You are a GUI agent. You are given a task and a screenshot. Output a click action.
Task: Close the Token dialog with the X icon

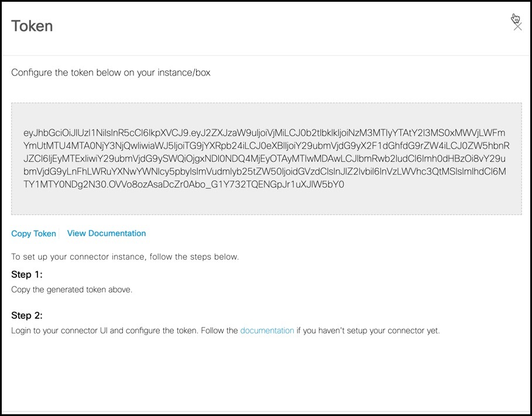coord(517,26)
